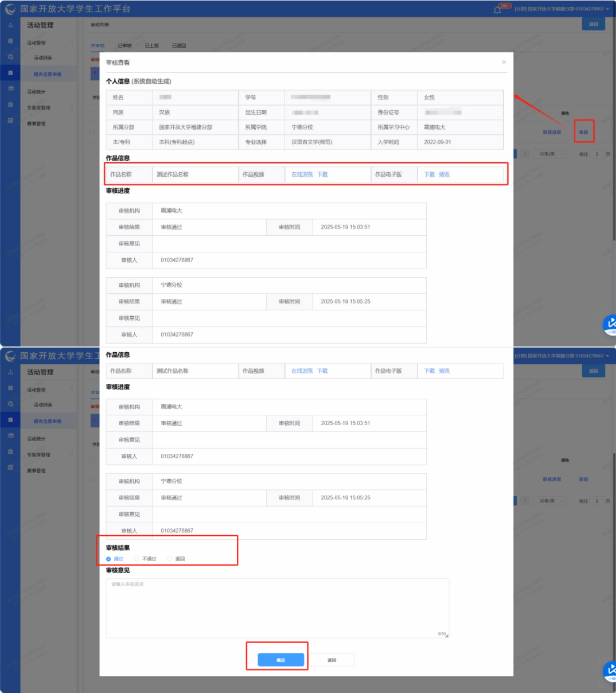Screen dimensions: 616x693
Task: Click into the 审核意见 text area
Action: 277,608
